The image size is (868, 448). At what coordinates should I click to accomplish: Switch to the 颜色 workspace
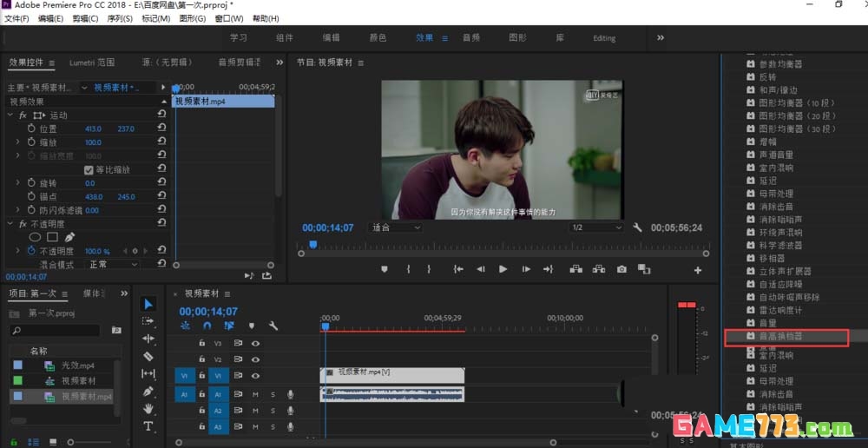point(378,37)
